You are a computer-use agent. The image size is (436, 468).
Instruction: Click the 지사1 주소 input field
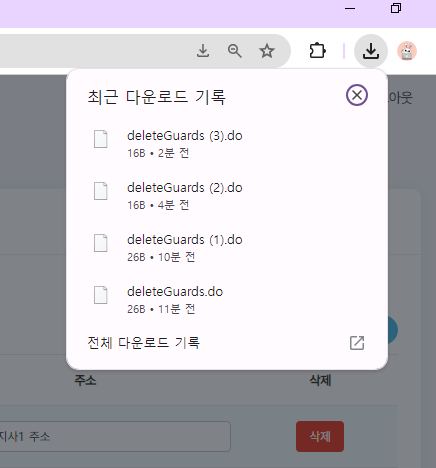point(115,436)
